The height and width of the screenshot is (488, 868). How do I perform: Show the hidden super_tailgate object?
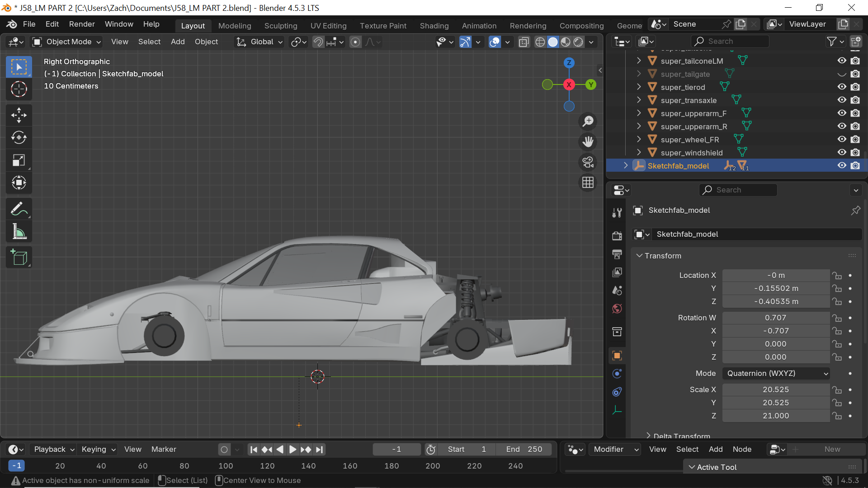click(x=841, y=74)
